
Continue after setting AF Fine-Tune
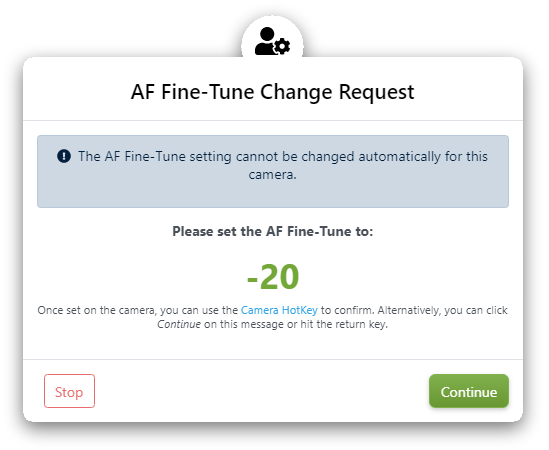pos(469,391)
